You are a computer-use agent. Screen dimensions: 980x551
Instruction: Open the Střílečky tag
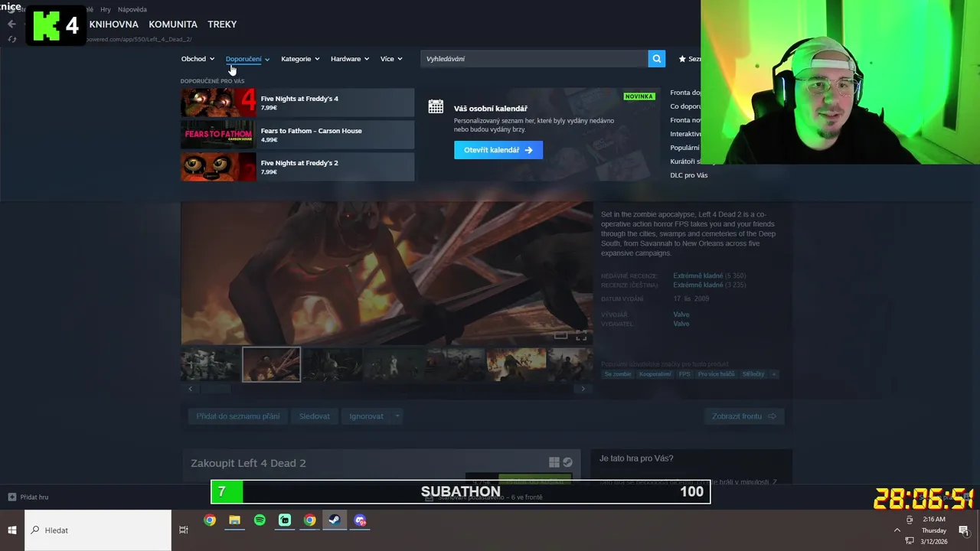753,374
